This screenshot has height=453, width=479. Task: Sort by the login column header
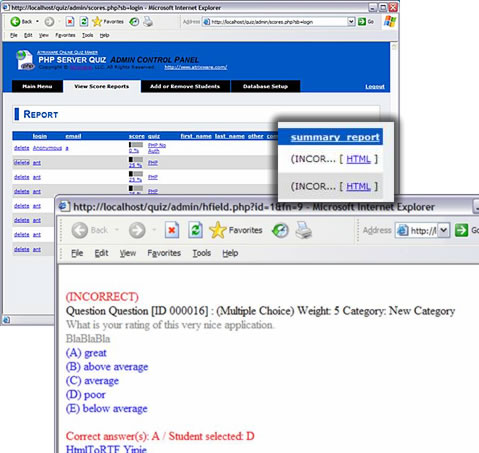(x=40, y=136)
